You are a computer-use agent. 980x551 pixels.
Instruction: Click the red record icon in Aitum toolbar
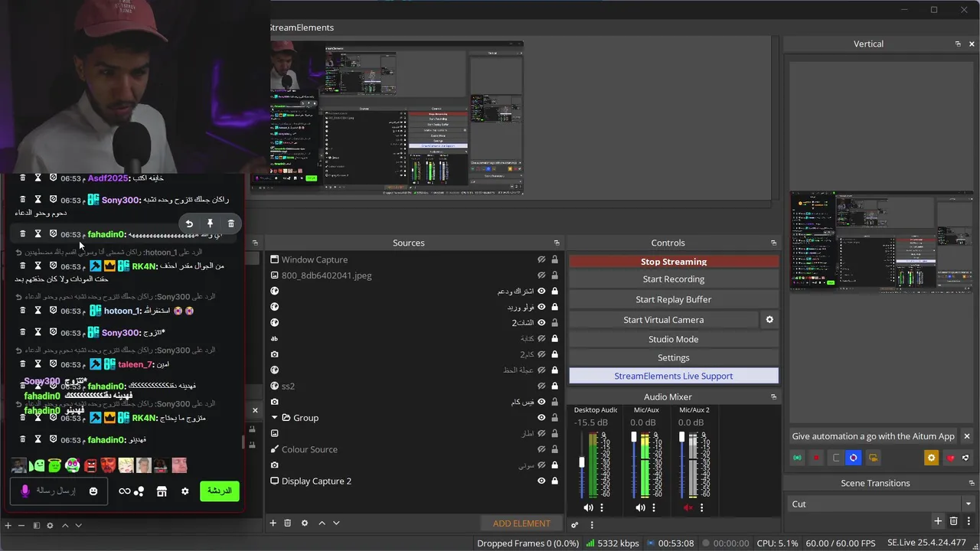coord(816,458)
